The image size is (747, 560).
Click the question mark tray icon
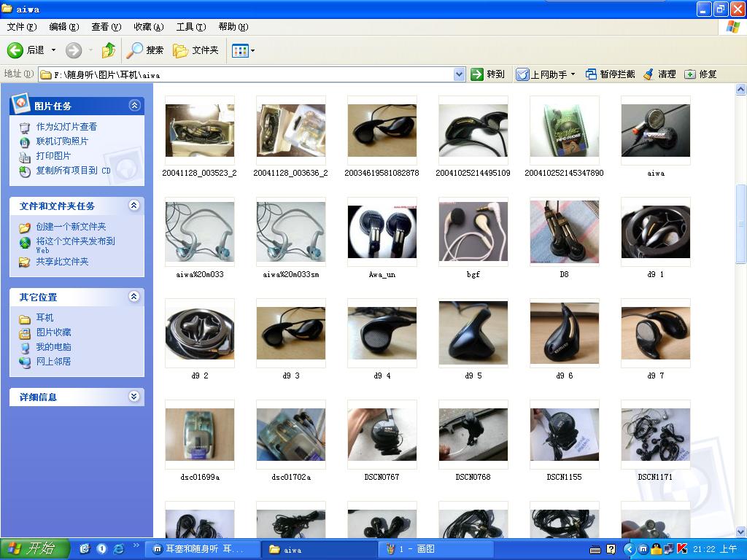click(611, 550)
